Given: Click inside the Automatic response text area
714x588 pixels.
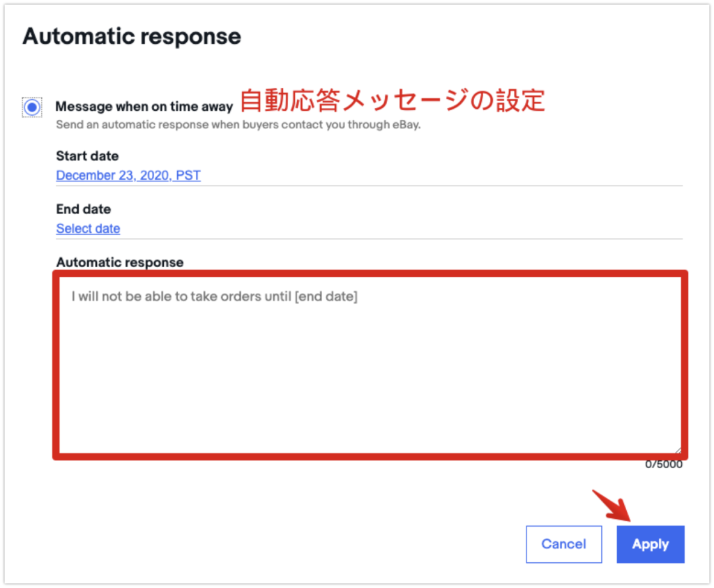Looking at the screenshot, I should point(370,363).
